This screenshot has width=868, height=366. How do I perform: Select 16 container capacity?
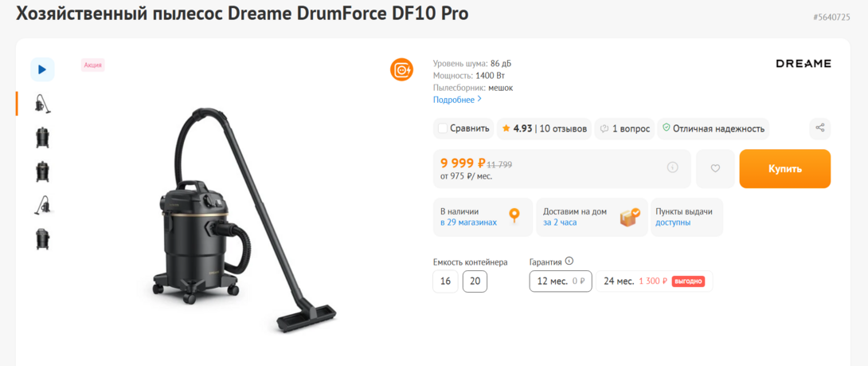pos(445,281)
